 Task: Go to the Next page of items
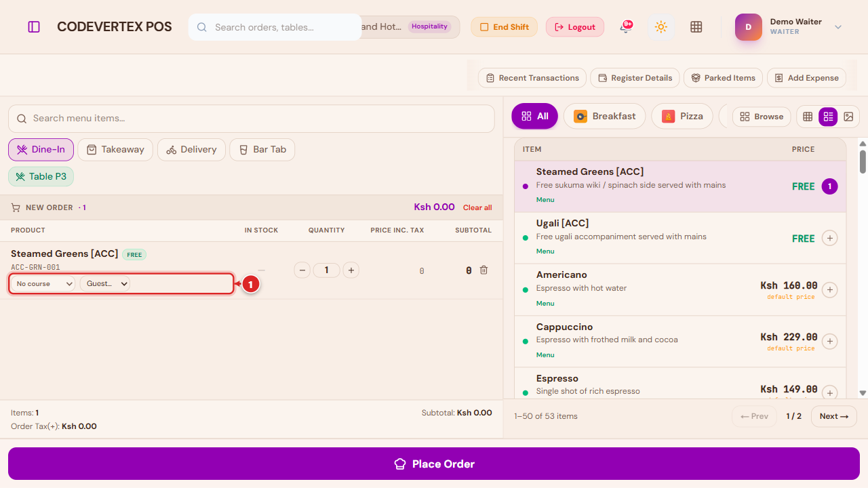pos(834,416)
